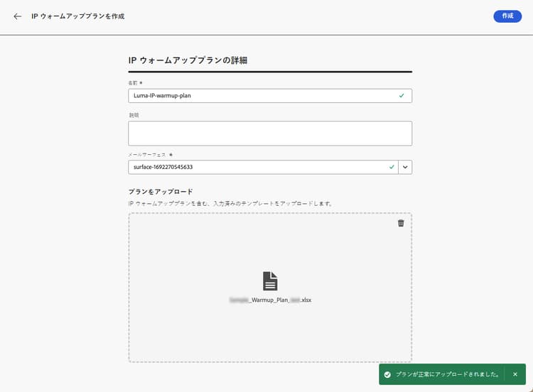Click the IP ウォームアッププランを作成 page title
This screenshot has width=533, height=392.
click(x=78, y=16)
